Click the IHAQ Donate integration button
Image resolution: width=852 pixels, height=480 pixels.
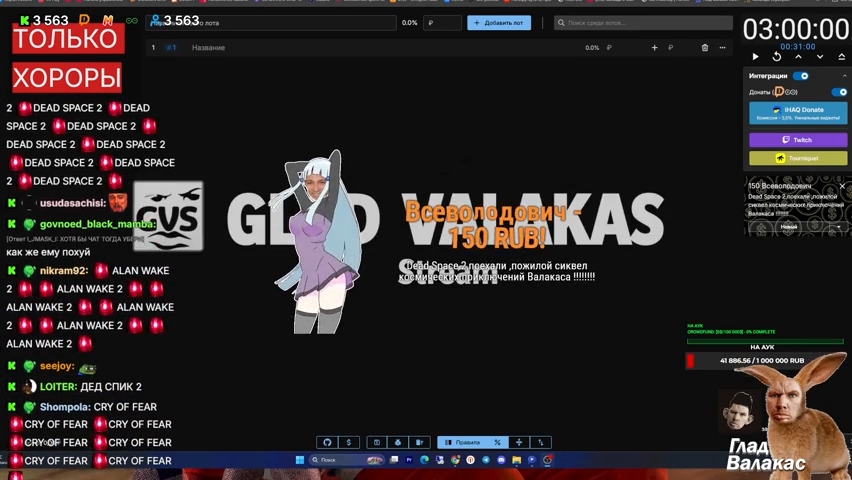(x=798, y=113)
